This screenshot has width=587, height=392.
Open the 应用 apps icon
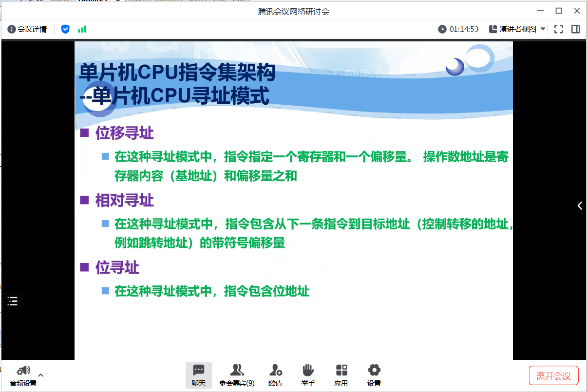(x=341, y=375)
